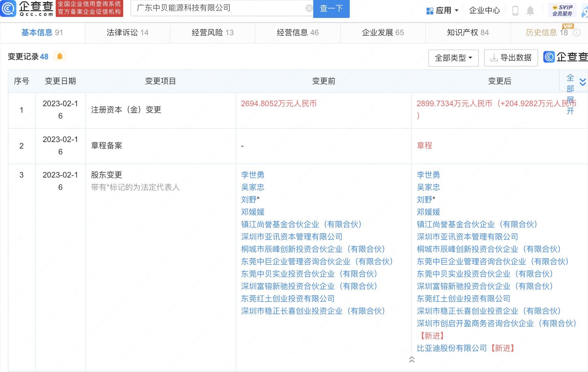Viewport: 588px width, 372px height.
Task: Click the 变更记录 48 section title
Action: pos(28,57)
